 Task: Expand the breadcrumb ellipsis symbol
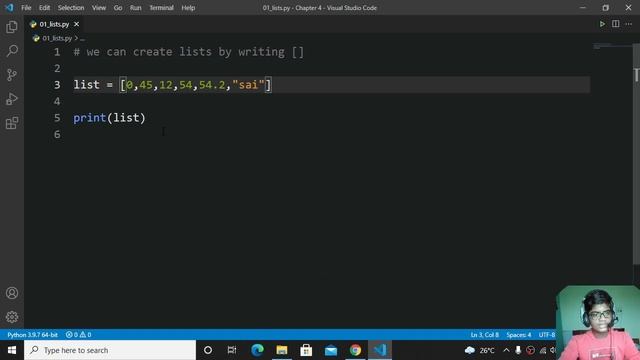click(x=82, y=39)
